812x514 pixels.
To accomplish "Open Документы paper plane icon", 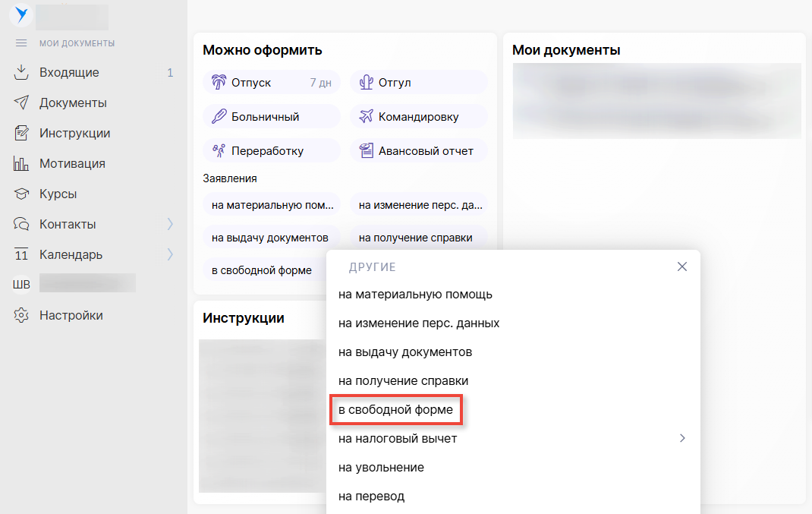I will click(21, 103).
